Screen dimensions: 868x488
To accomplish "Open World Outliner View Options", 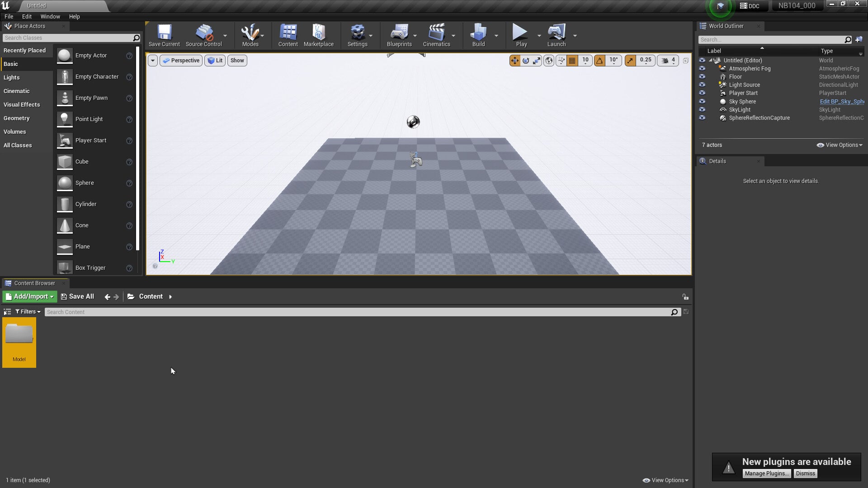I will click(840, 145).
